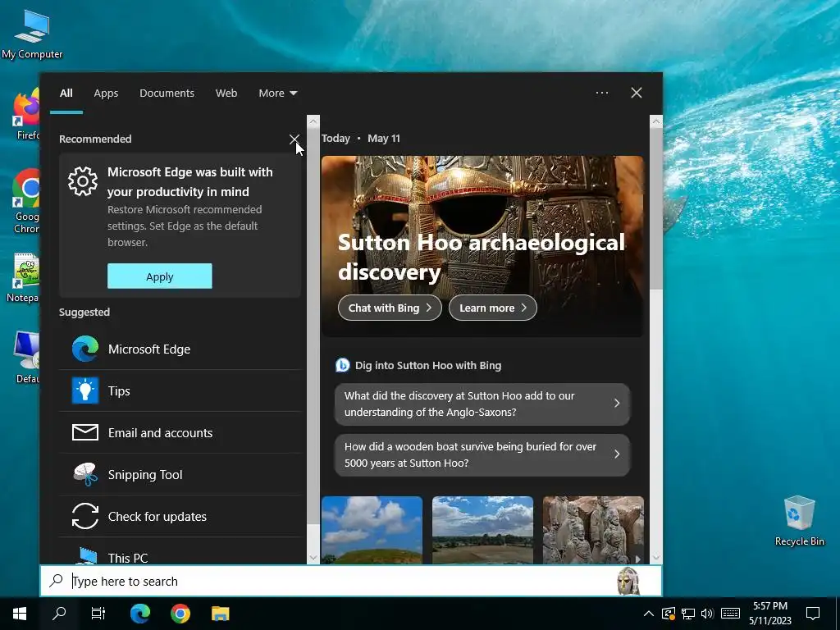Click the helmet icon in search box

point(628,582)
